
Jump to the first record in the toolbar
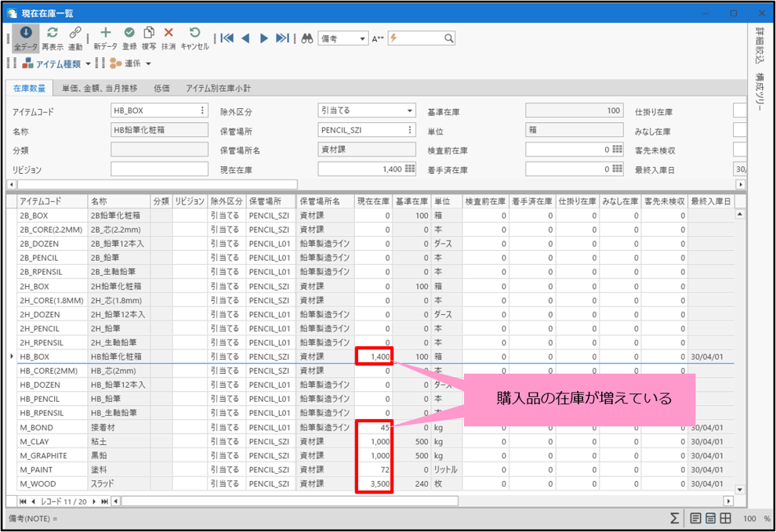pos(227,38)
